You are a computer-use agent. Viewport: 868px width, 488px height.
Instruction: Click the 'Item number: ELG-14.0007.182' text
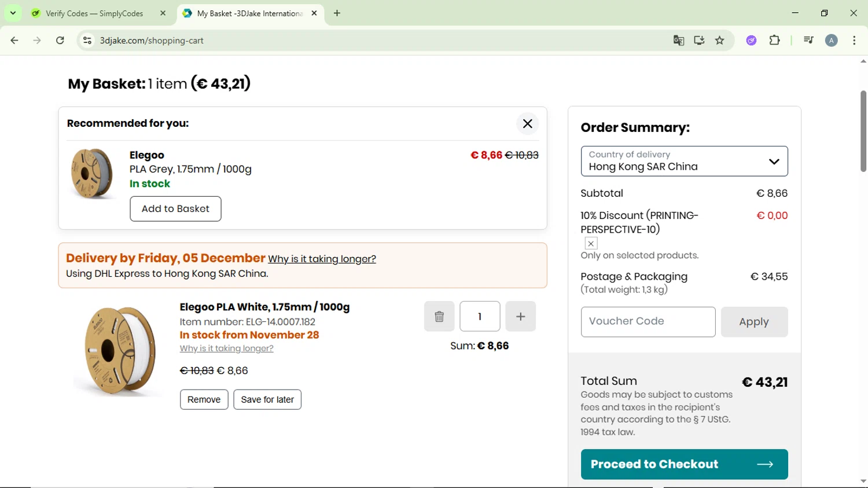coord(248,322)
